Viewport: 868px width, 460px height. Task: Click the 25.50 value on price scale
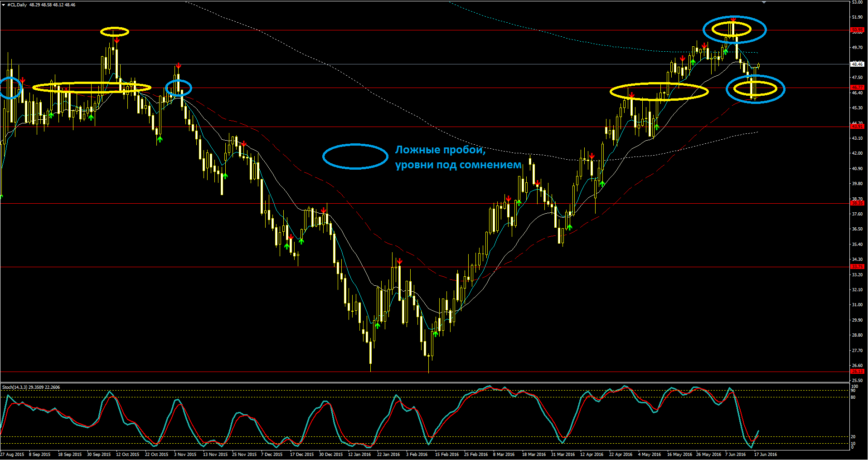coord(857,381)
